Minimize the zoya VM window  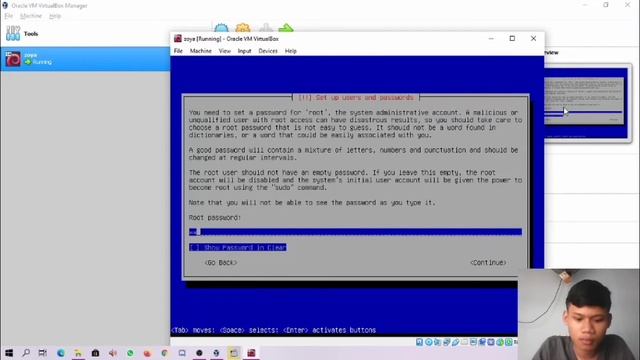pyautogui.click(x=491, y=38)
